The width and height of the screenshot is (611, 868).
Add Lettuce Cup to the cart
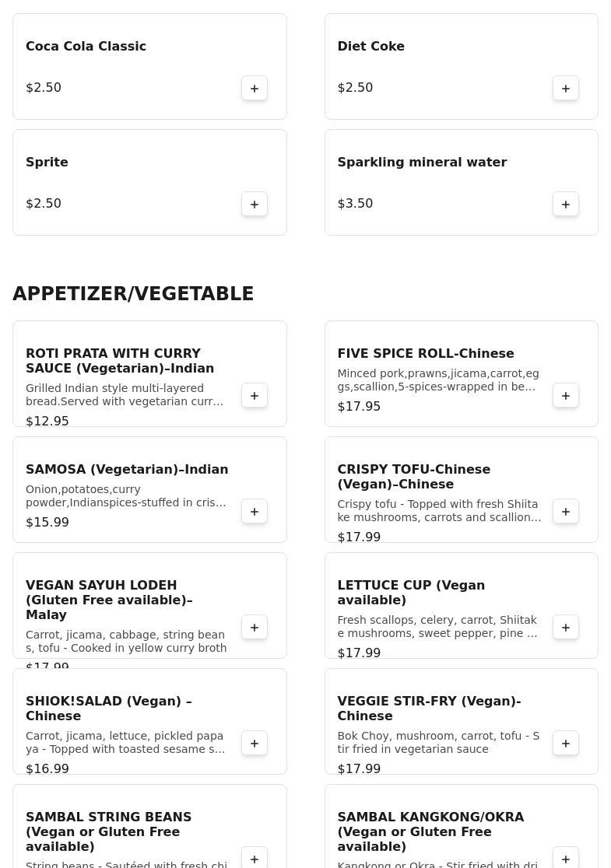[566, 627]
